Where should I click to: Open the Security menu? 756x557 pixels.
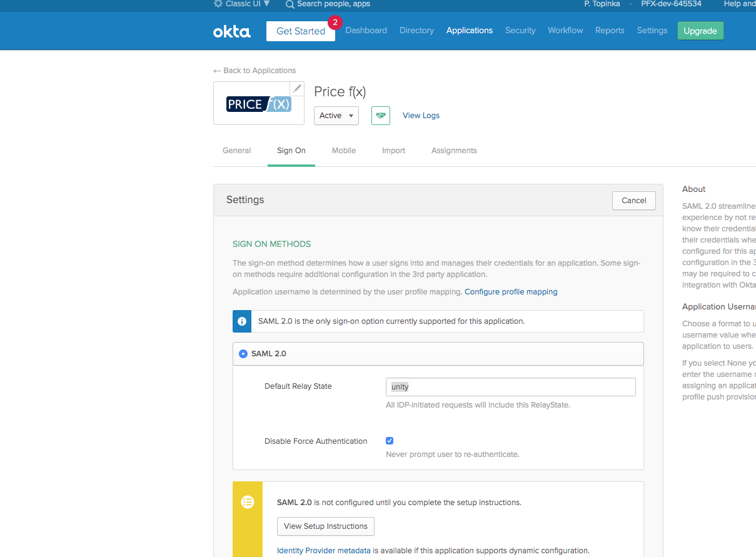[x=520, y=31]
